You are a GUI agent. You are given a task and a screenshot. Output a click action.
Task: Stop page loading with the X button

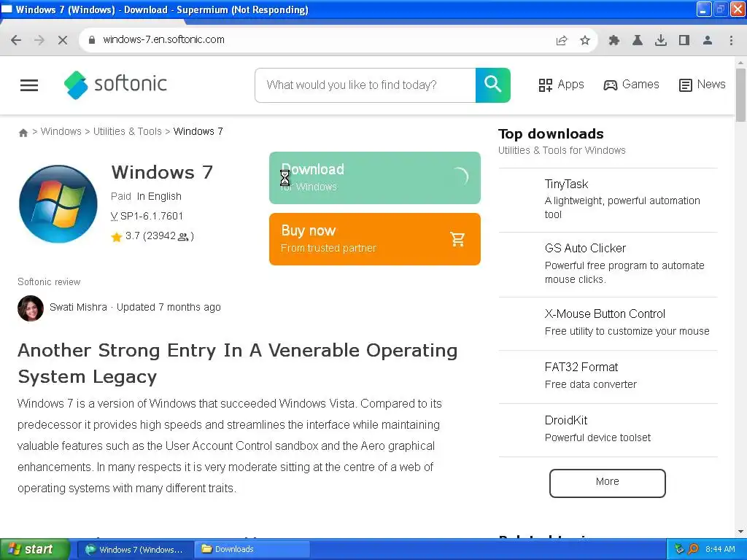tap(63, 40)
